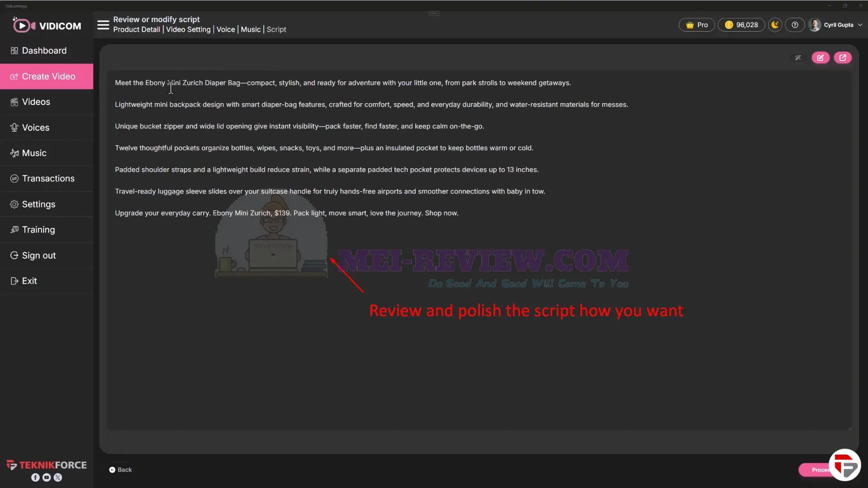868x488 pixels.
Task: Select Create Video in the sidebar
Action: [x=47, y=76]
